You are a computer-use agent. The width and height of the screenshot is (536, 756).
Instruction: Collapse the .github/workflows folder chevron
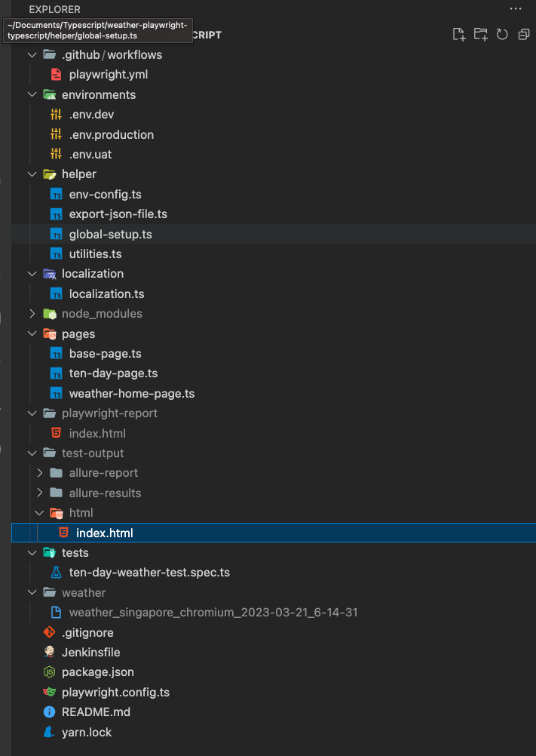coord(32,55)
